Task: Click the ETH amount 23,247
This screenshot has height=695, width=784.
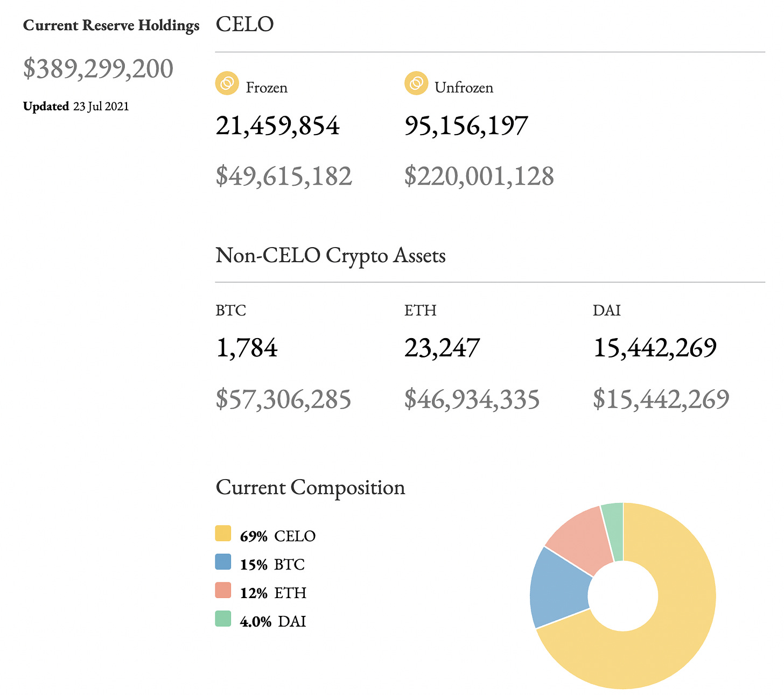Action: (x=442, y=348)
